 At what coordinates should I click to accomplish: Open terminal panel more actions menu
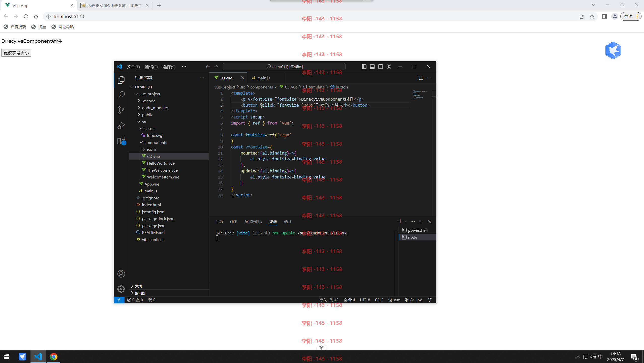[413, 221]
